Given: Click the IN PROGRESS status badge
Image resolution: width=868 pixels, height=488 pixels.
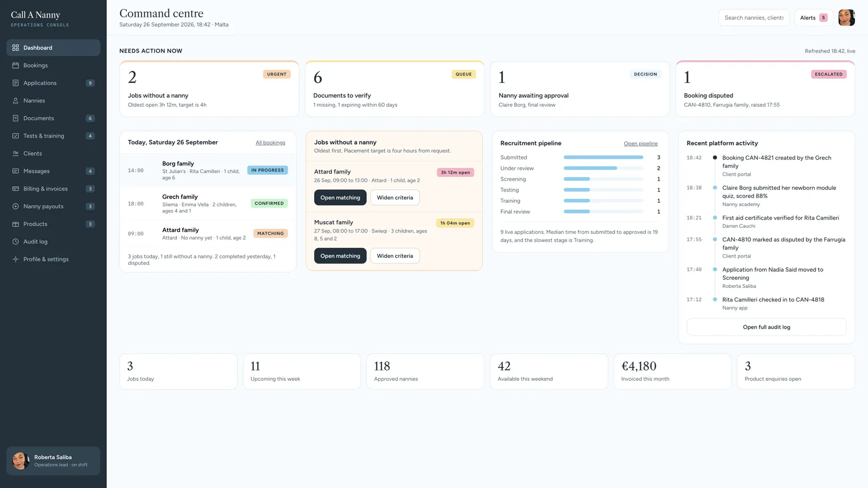Looking at the screenshot, I should click(267, 170).
